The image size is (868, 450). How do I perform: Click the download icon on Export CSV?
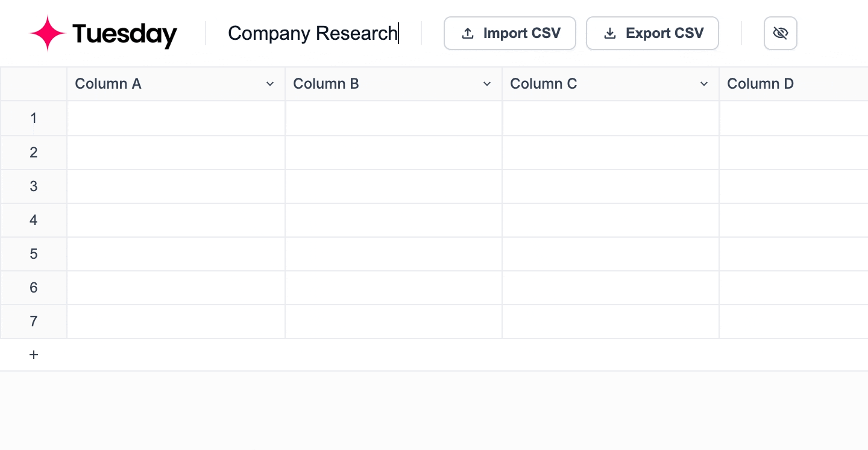[610, 34]
